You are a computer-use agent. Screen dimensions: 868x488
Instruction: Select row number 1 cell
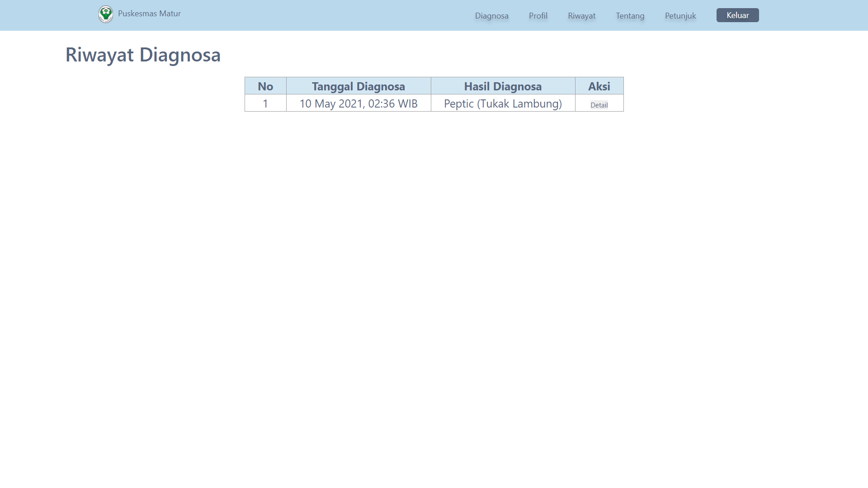[265, 103]
